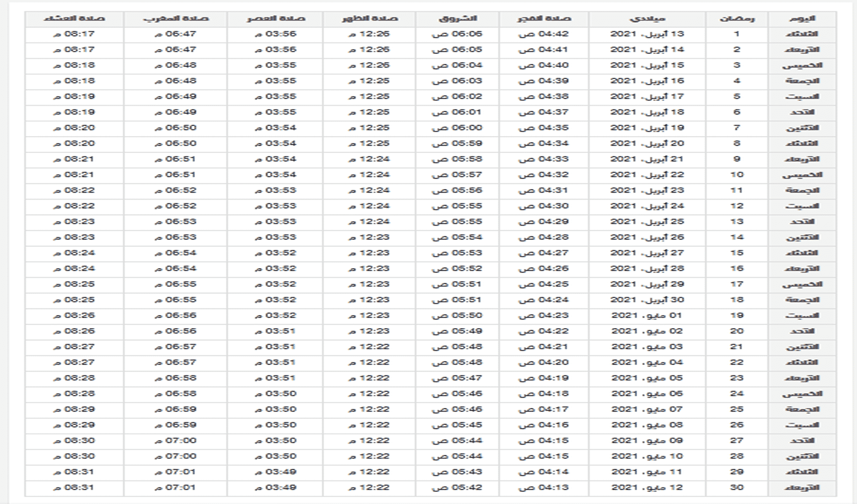Viewport: 857px width, 504px height.
Task: Click the اليوم column header
Action: [x=802, y=19]
